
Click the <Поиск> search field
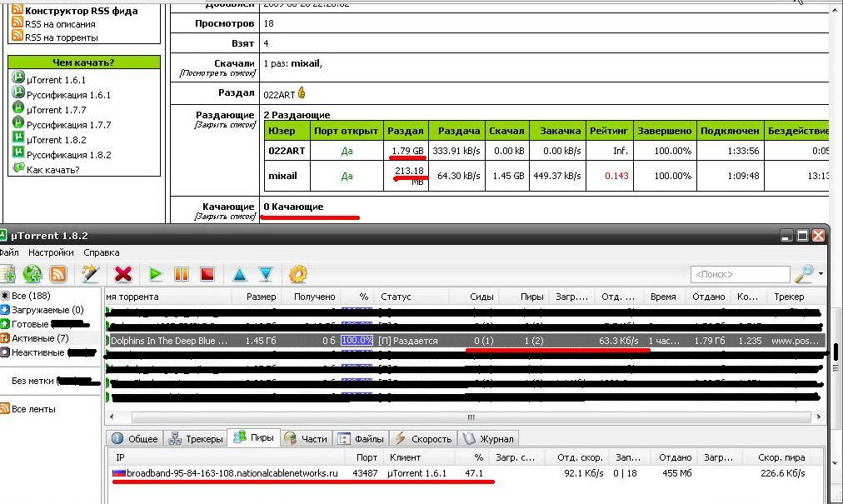point(740,274)
